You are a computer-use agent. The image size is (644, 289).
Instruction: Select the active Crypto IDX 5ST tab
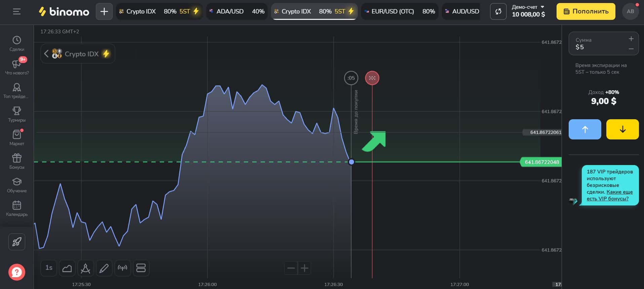pyautogui.click(x=314, y=11)
